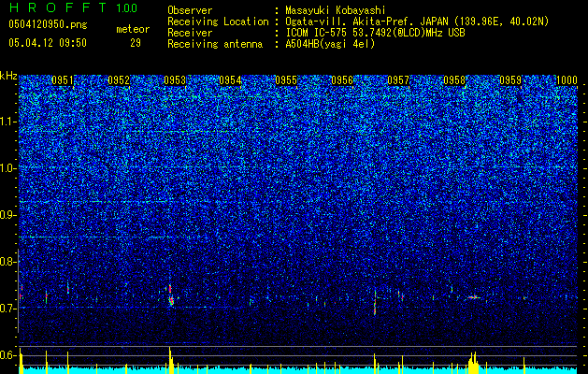Click the strong meteor echo near 0953
The image size is (588, 374).
pyautogui.click(x=171, y=295)
